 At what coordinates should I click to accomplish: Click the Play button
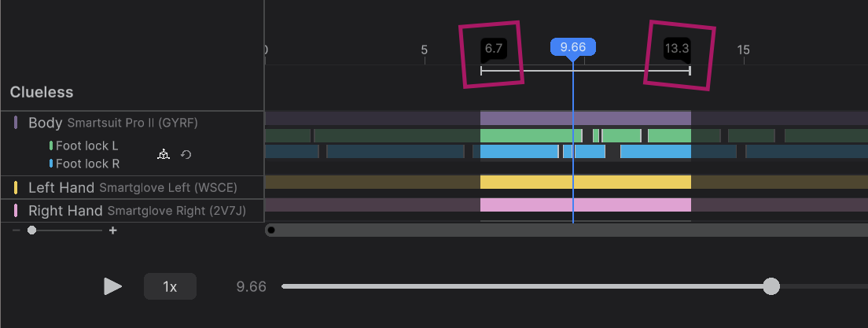[113, 286]
